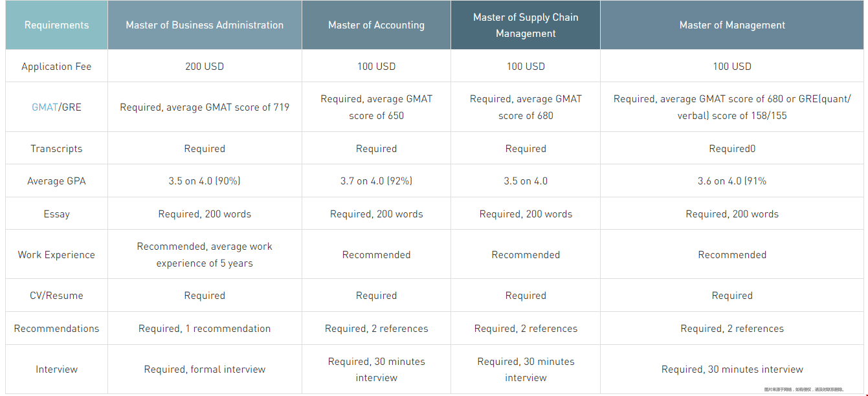Click the CV/Resume row label
This screenshot has width=868, height=396.
[x=56, y=296]
